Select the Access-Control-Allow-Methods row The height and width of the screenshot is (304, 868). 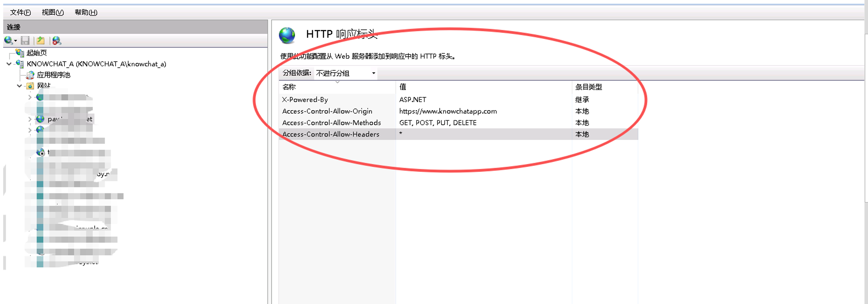point(458,123)
